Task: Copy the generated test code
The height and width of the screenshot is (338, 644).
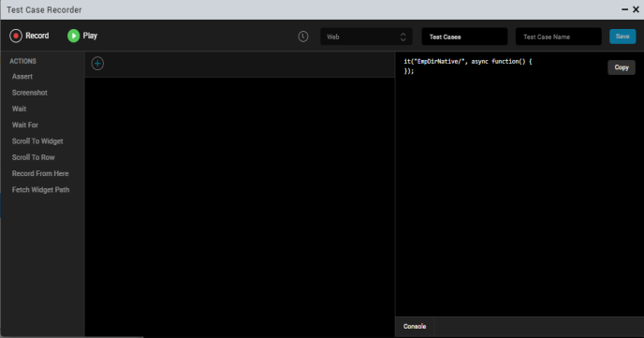Action: (622, 67)
